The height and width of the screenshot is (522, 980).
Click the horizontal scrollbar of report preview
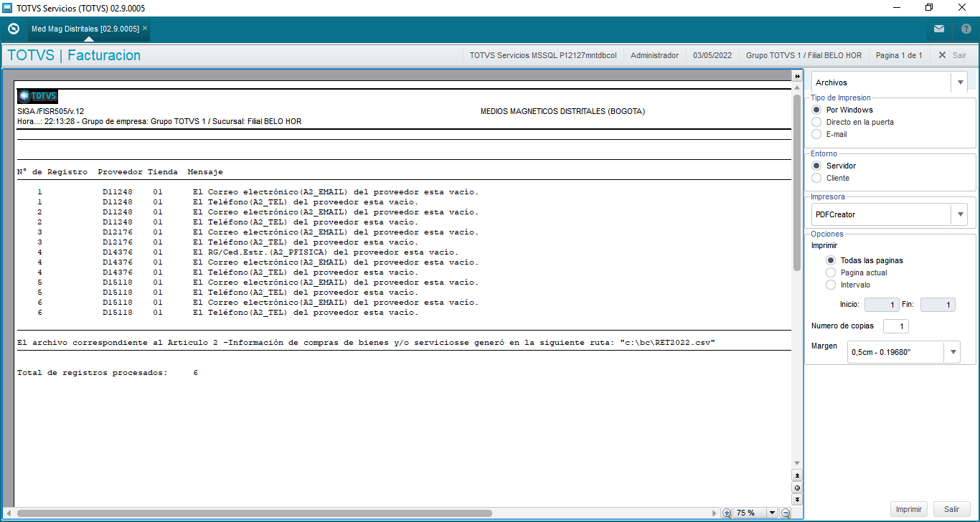255,513
